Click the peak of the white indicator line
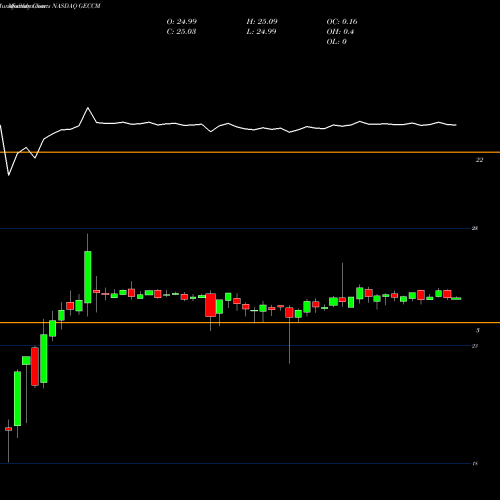Screen dimensions: 500x500 click(x=88, y=108)
